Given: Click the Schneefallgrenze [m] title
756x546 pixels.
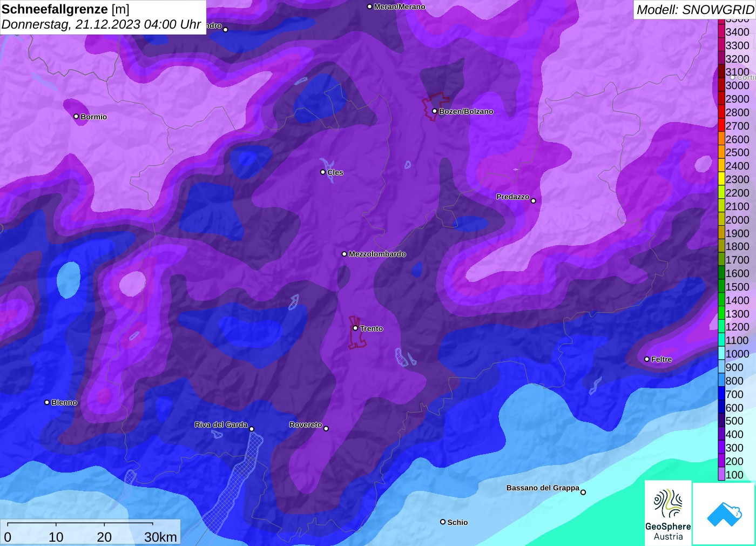Looking at the screenshot, I should [65, 9].
